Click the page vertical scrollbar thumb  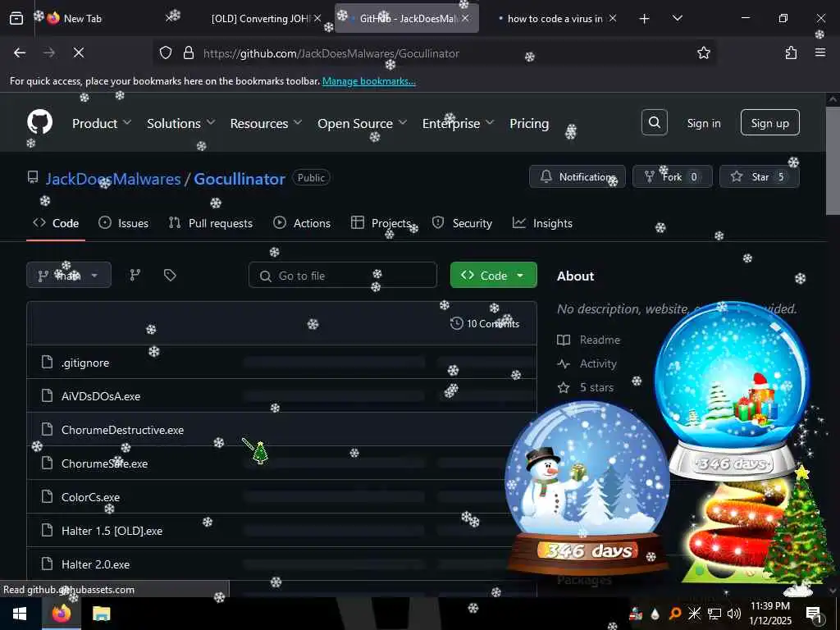pyautogui.click(x=833, y=161)
